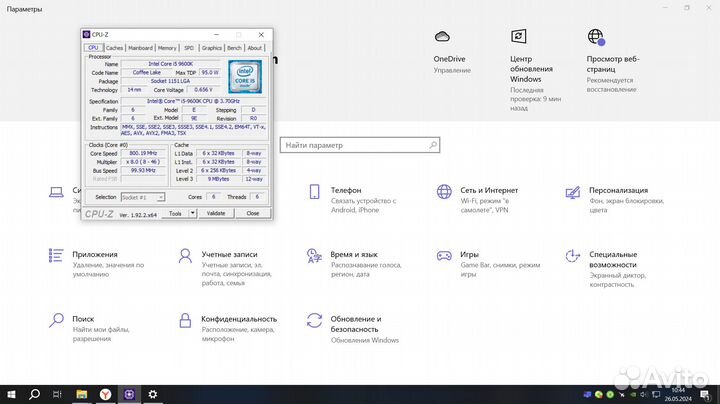Viewport: 720px width, 404px height.
Task: Open Task View on the taskbar
Action: pos(57,394)
